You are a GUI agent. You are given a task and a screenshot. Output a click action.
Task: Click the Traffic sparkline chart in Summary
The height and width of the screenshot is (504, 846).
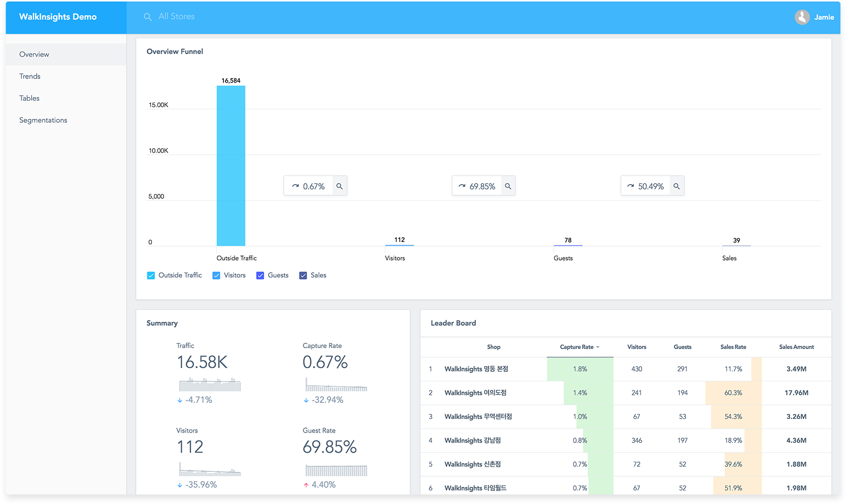(210, 385)
